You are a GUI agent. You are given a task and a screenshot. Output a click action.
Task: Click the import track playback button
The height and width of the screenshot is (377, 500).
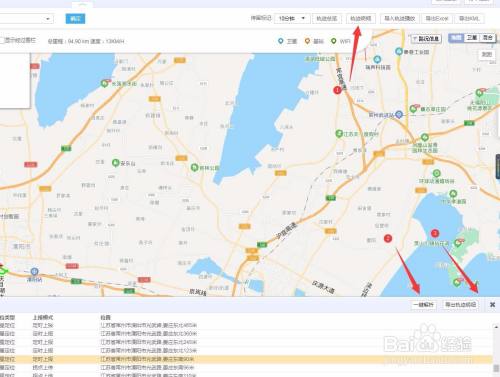point(399,18)
